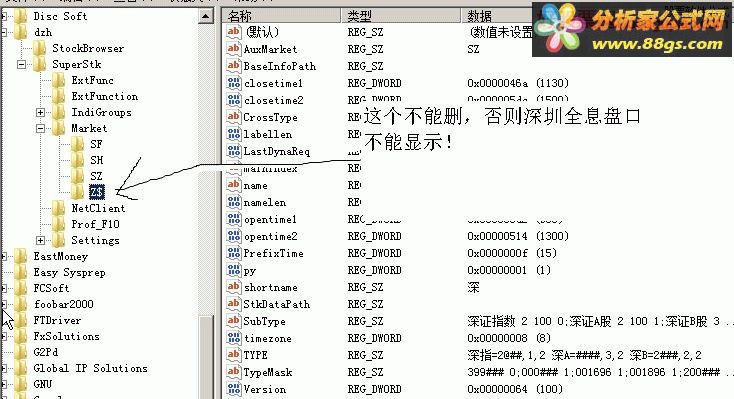Click the string icon beside AuxMarket
The height and width of the screenshot is (399, 734).
pos(234,49)
